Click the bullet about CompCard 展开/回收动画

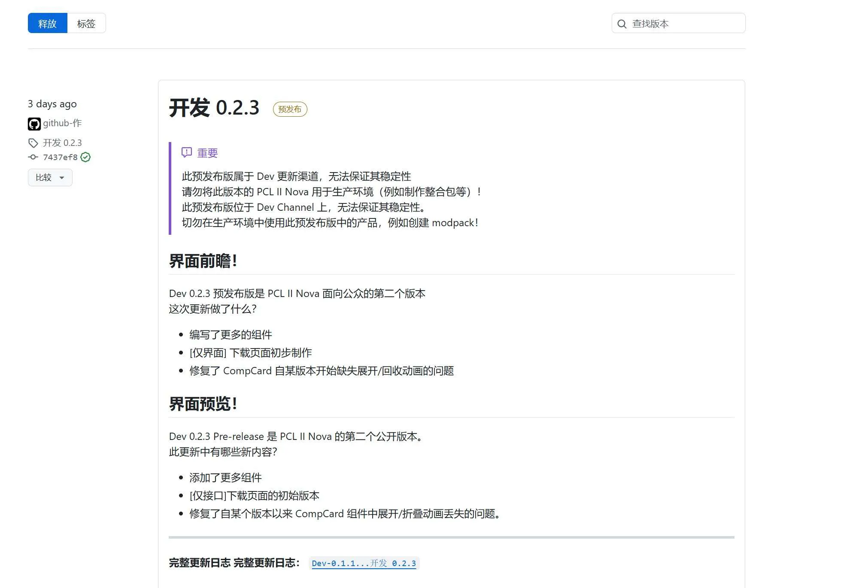(322, 371)
